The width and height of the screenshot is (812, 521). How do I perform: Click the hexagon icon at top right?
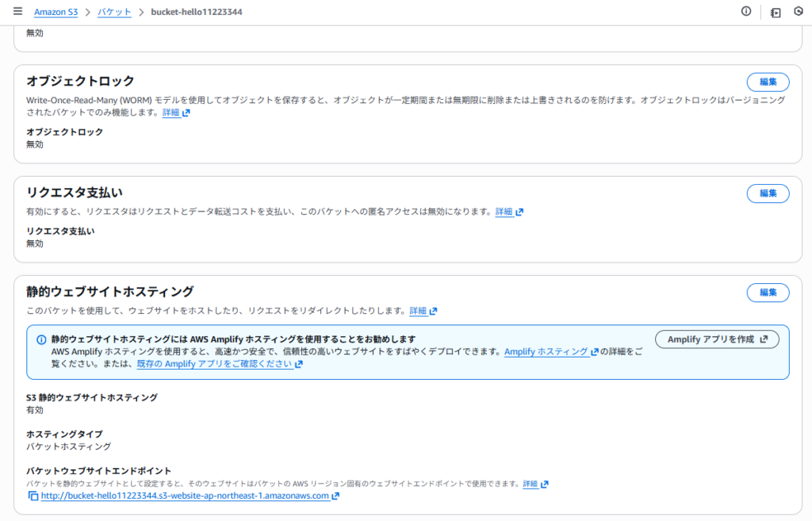tap(798, 12)
